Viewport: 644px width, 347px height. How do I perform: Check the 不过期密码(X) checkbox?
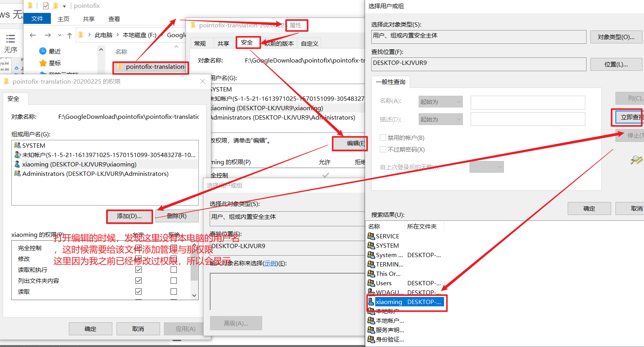point(383,149)
